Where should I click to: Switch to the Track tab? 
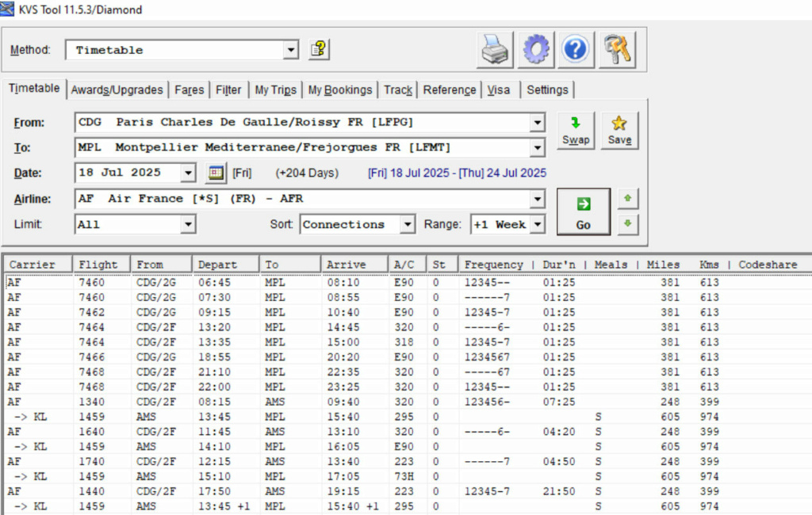[398, 90]
